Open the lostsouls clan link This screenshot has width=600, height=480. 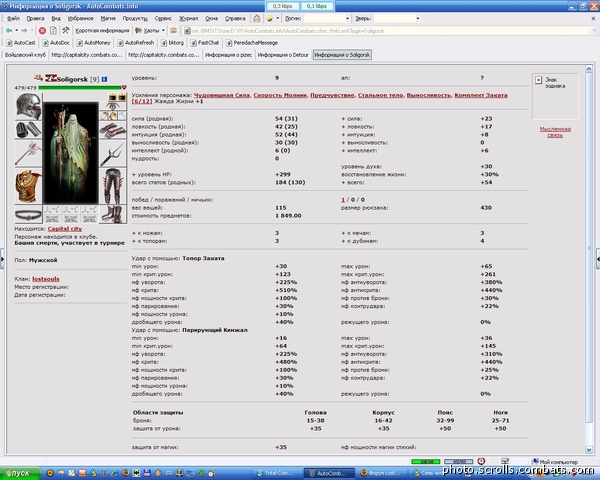click(46, 279)
